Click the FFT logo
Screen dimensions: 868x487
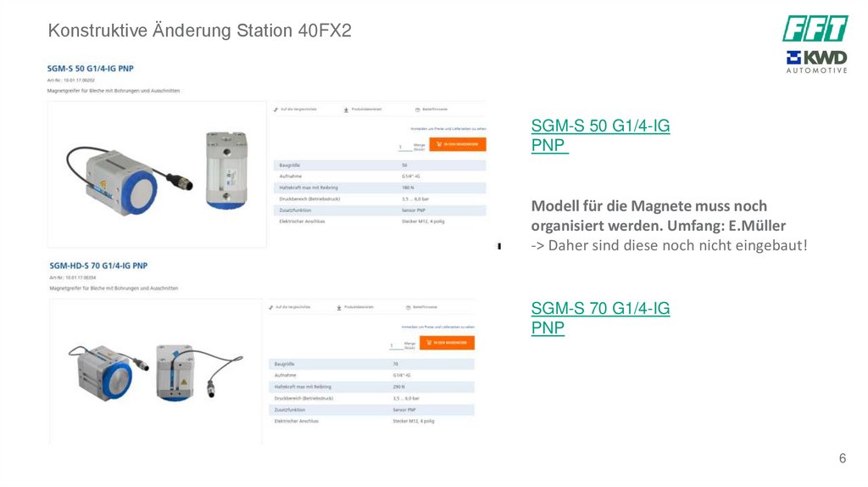(815, 29)
